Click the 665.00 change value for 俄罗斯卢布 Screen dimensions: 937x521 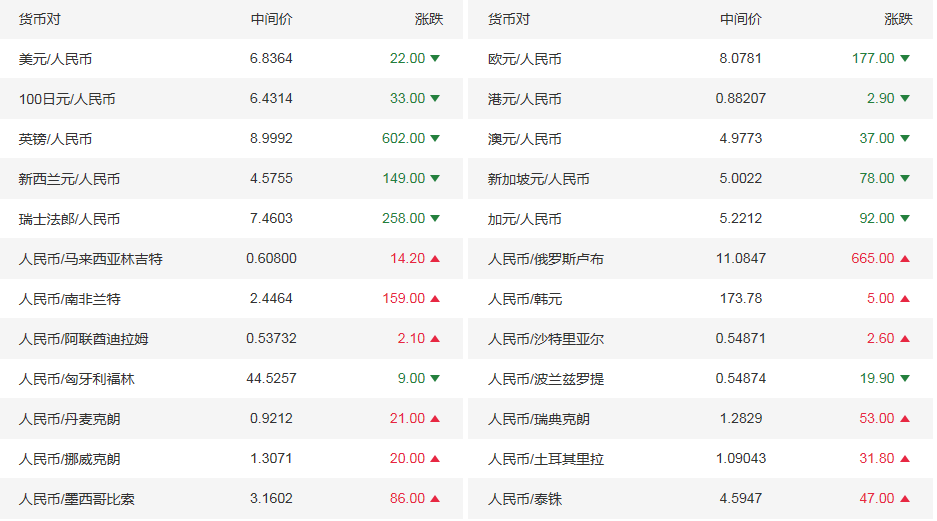tap(872, 259)
